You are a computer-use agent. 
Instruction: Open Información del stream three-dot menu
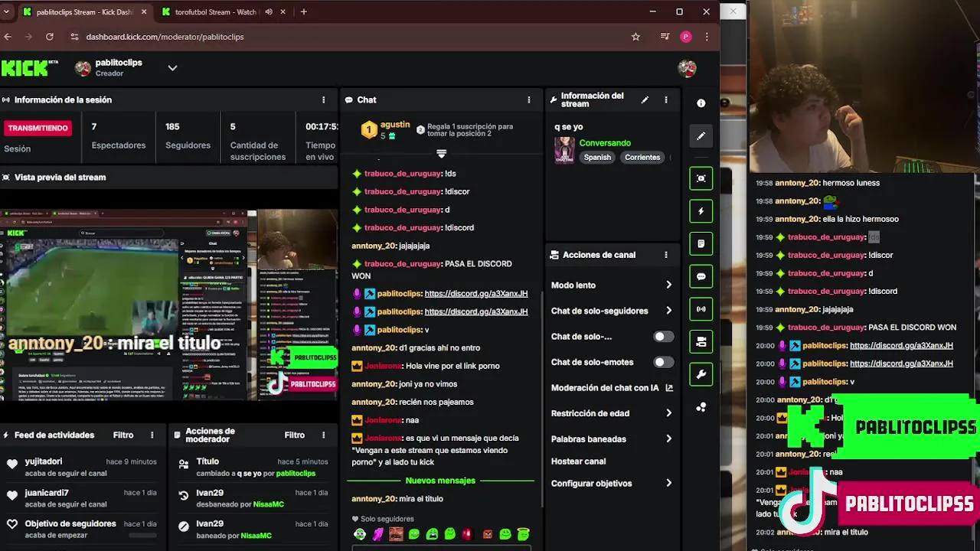(665, 99)
